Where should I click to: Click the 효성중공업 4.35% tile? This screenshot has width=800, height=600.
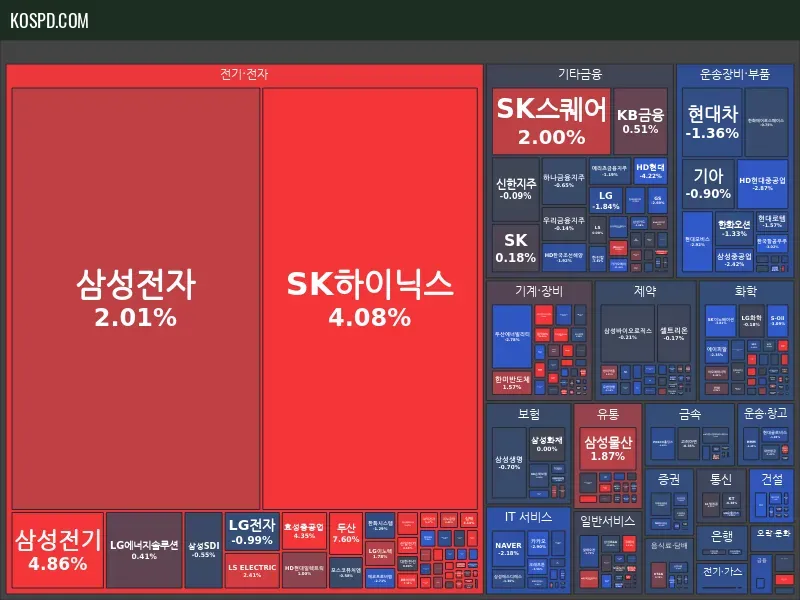[x=304, y=531]
